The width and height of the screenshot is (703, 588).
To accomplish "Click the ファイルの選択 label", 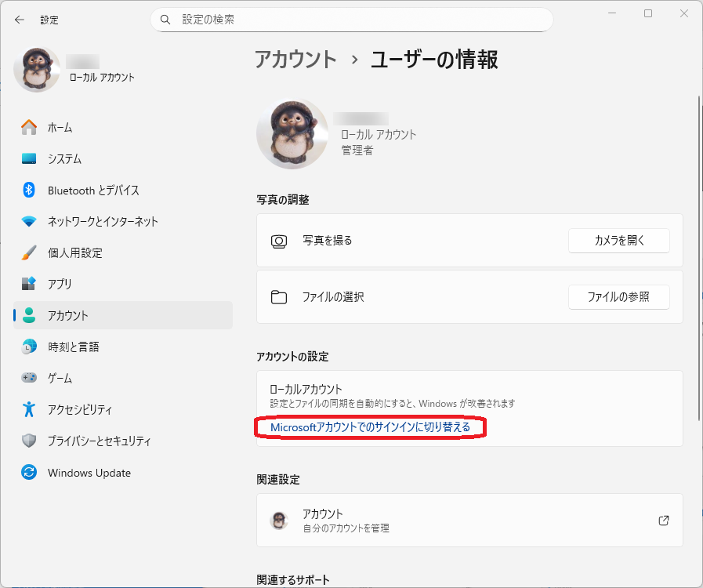I will click(x=333, y=296).
